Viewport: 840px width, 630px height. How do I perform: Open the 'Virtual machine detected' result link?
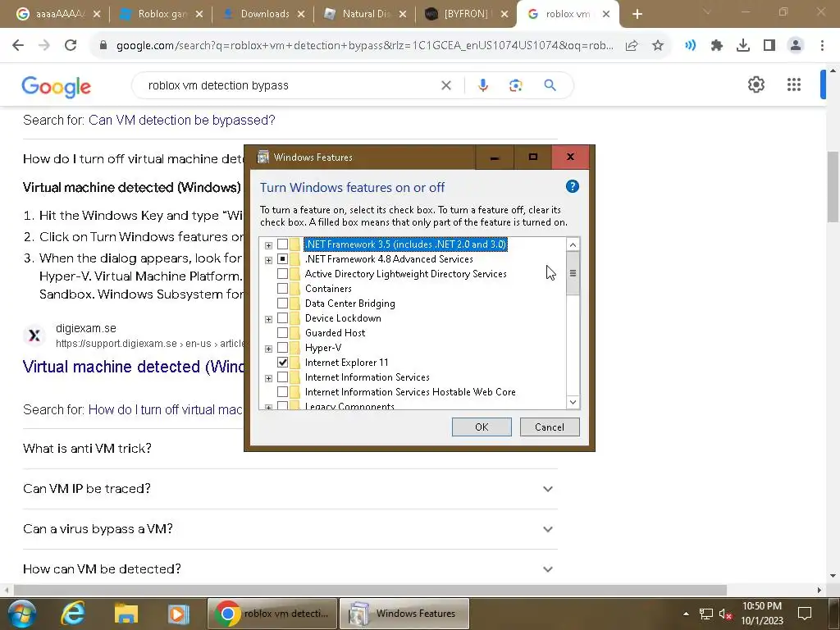coord(133,367)
